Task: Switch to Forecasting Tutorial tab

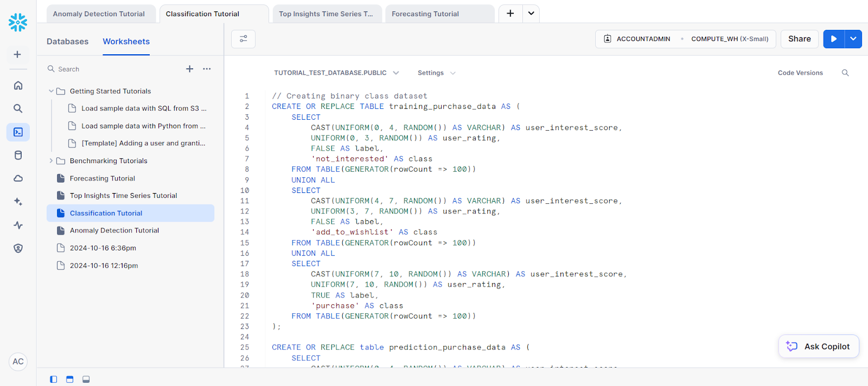Action: (x=440, y=14)
